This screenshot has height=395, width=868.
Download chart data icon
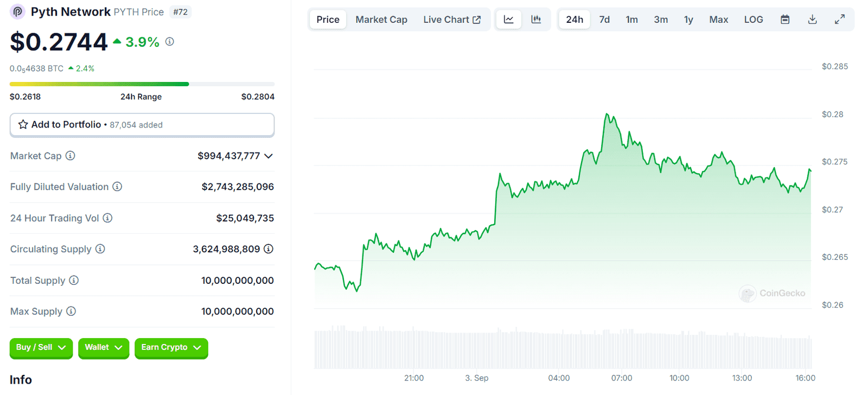pyautogui.click(x=812, y=20)
